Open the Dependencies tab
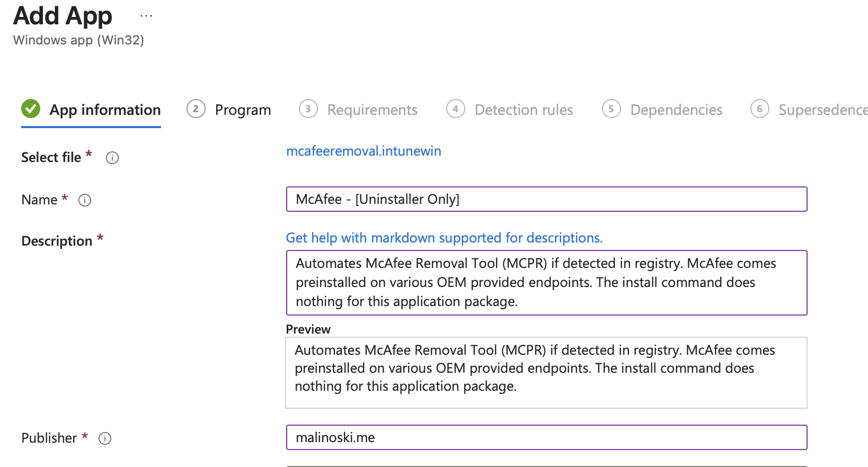The height and width of the screenshot is (467, 868). pos(676,110)
